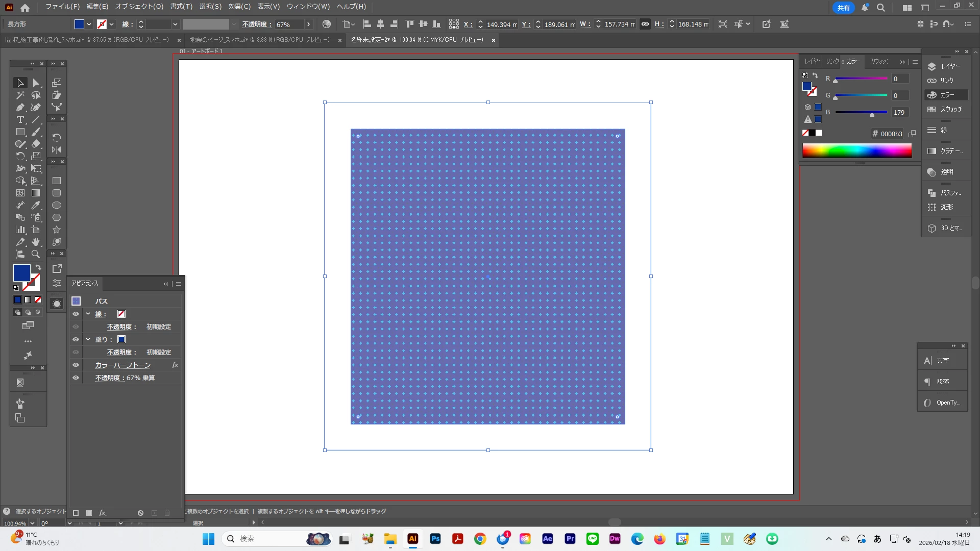Collapse the 塗り fill row
This screenshot has width=980, height=551.
88,339
